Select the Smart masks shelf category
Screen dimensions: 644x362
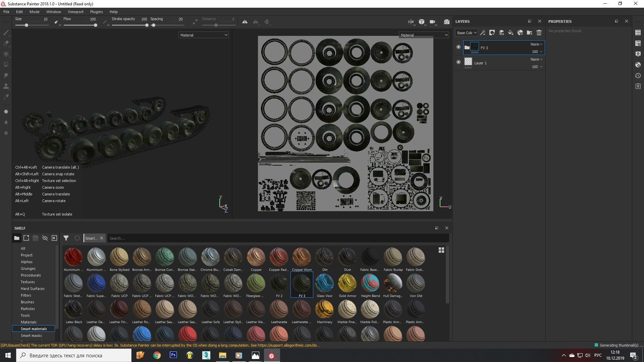[31, 336]
